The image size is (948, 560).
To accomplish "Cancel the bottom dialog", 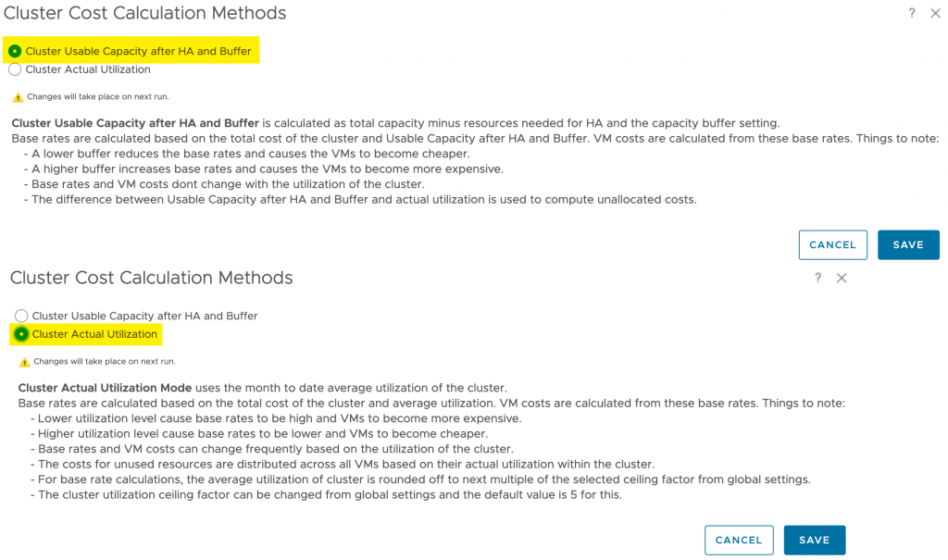I will pos(739,540).
